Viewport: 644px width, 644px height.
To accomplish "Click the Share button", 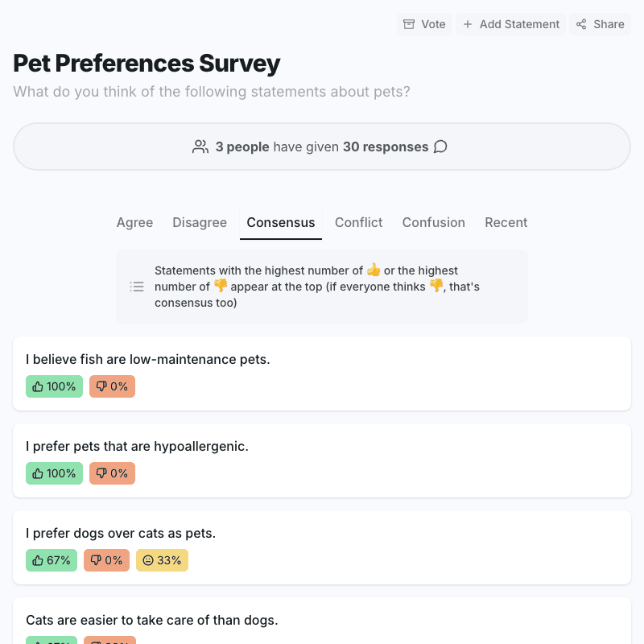I will click(600, 24).
